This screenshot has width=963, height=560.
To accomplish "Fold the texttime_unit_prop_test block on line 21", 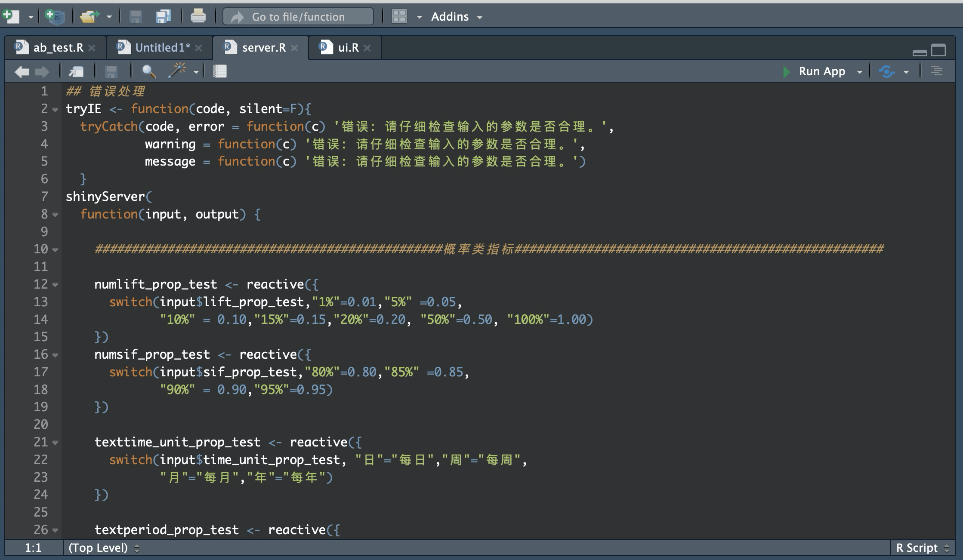I will pyautogui.click(x=55, y=443).
